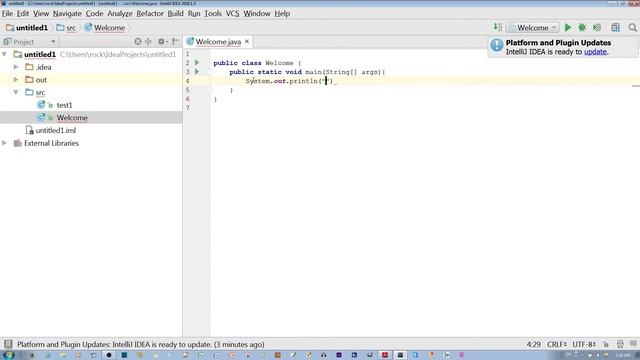Click the status bar updates message

point(140,344)
